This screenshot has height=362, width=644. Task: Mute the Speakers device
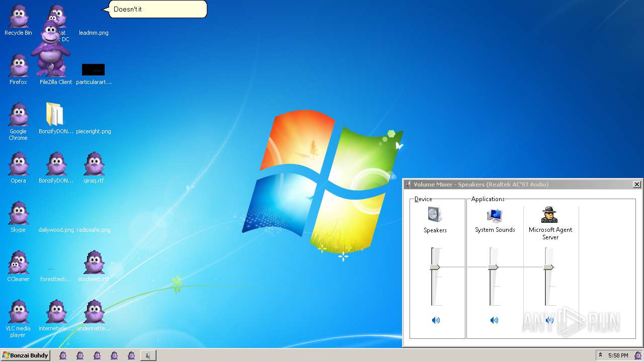pos(436,320)
